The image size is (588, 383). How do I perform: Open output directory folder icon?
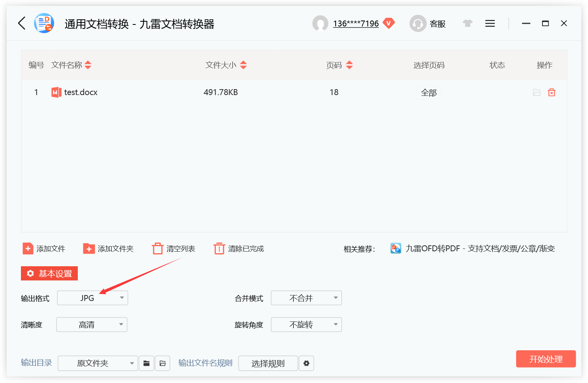click(x=163, y=363)
